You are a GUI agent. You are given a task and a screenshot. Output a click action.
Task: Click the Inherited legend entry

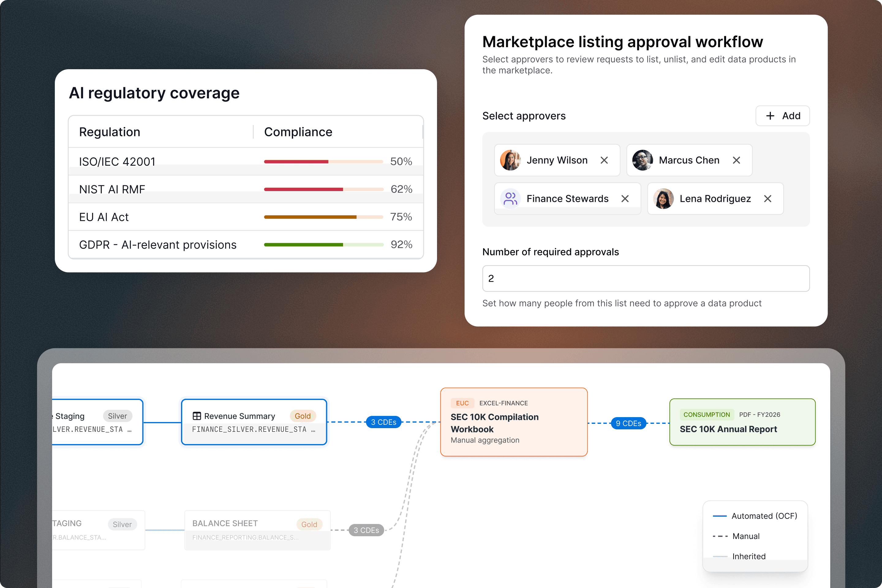tap(739, 556)
